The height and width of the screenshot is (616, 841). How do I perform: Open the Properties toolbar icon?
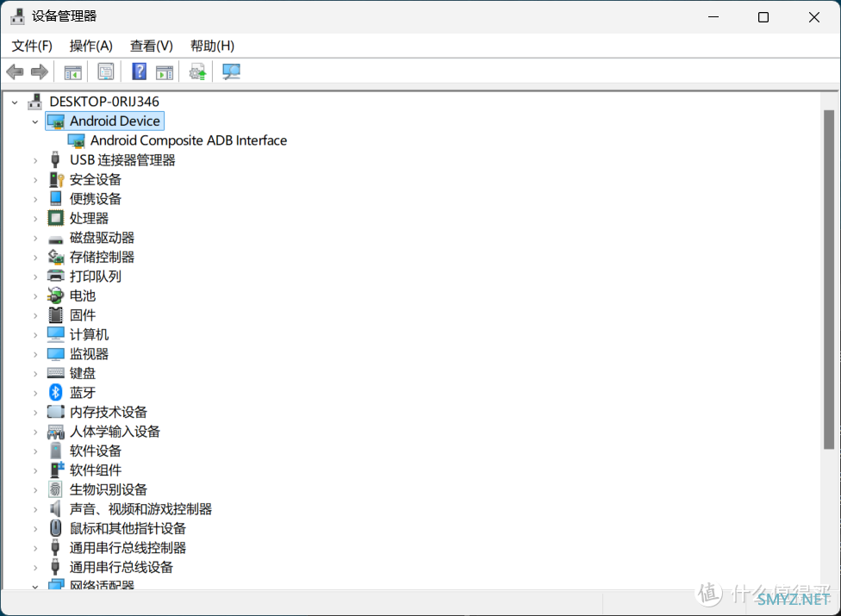pyautogui.click(x=106, y=72)
